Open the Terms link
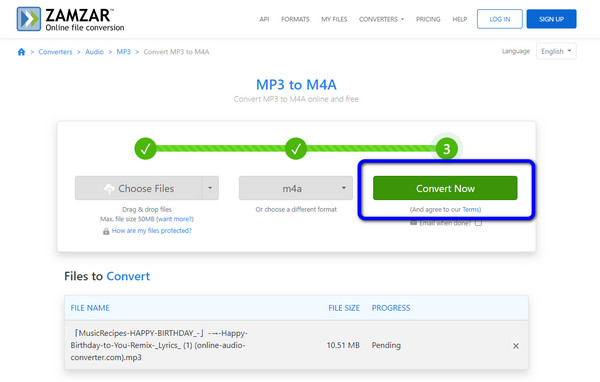 471,210
